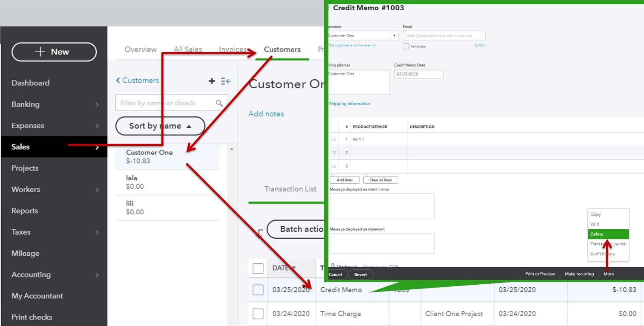Select Customer One in the customer list
Screen dimensions: 644x326
pyautogui.click(x=167, y=157)
